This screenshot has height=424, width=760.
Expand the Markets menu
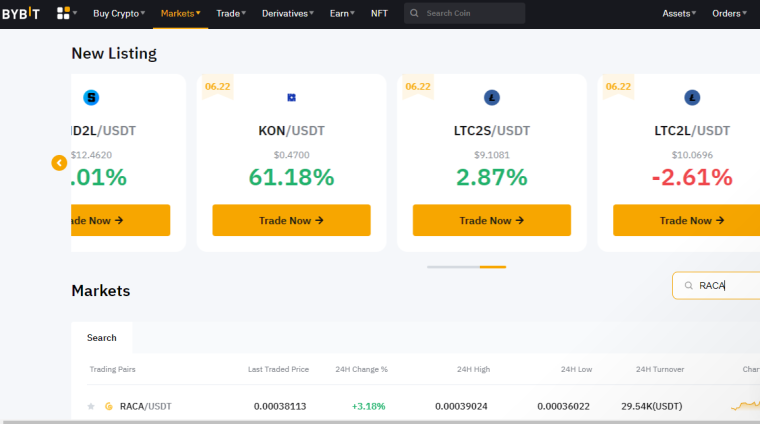[x=180, y=14]
